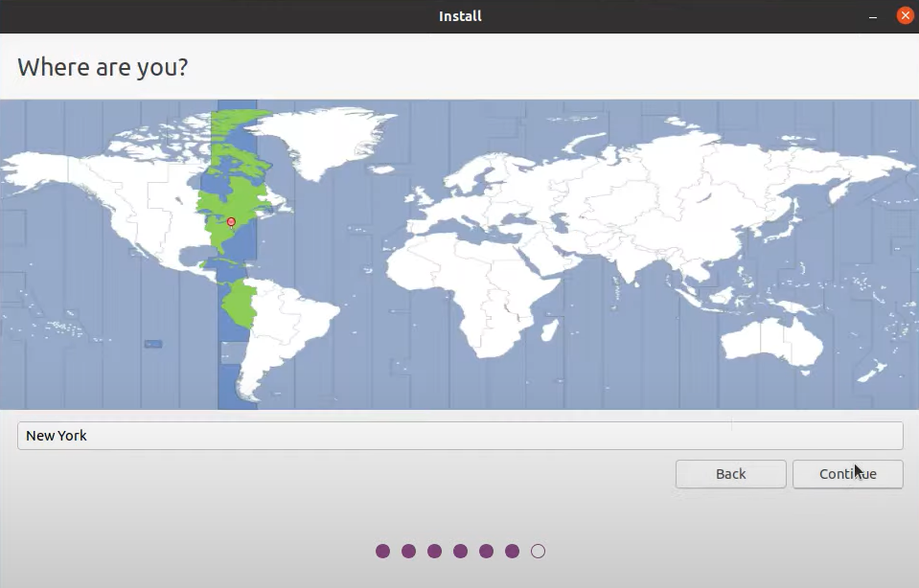This screenshot has height=588, width=919.
Task: Close the Install window
Action: click(x=905, y=16)
